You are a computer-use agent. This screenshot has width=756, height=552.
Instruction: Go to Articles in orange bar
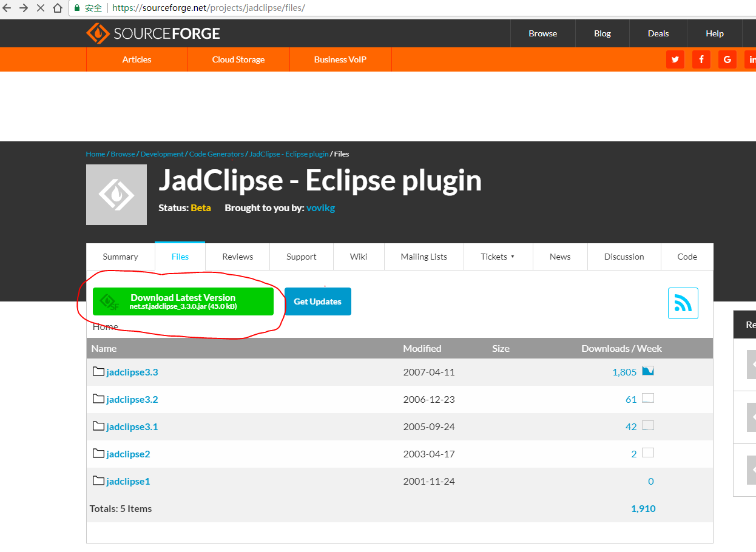(137, 59)
